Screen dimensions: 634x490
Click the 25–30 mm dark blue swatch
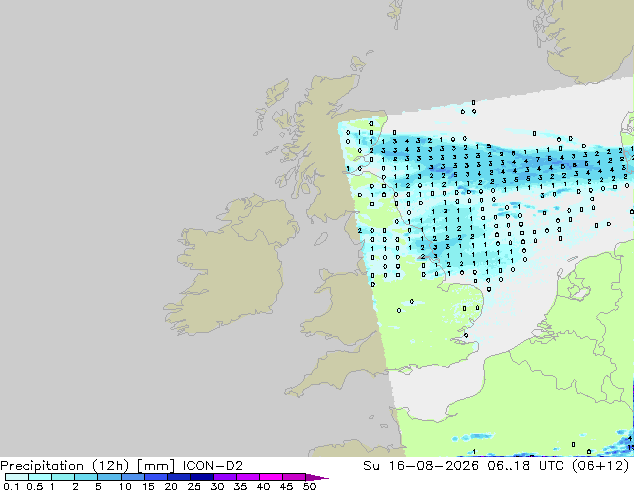pos(201,477)
